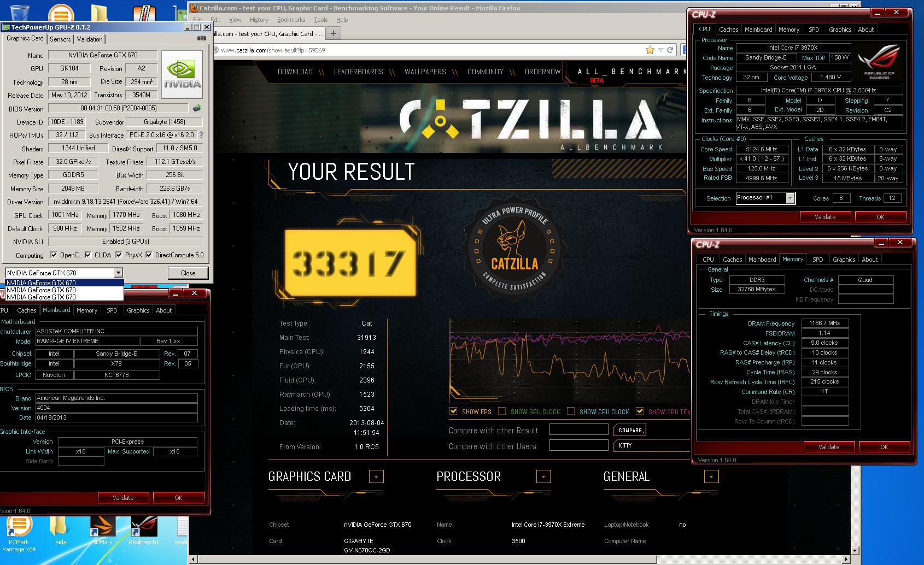Enable the SHOW CPU CLOCK checkbox
The width and height of the screenshot is (924, 565).
(x=571, y=411)
